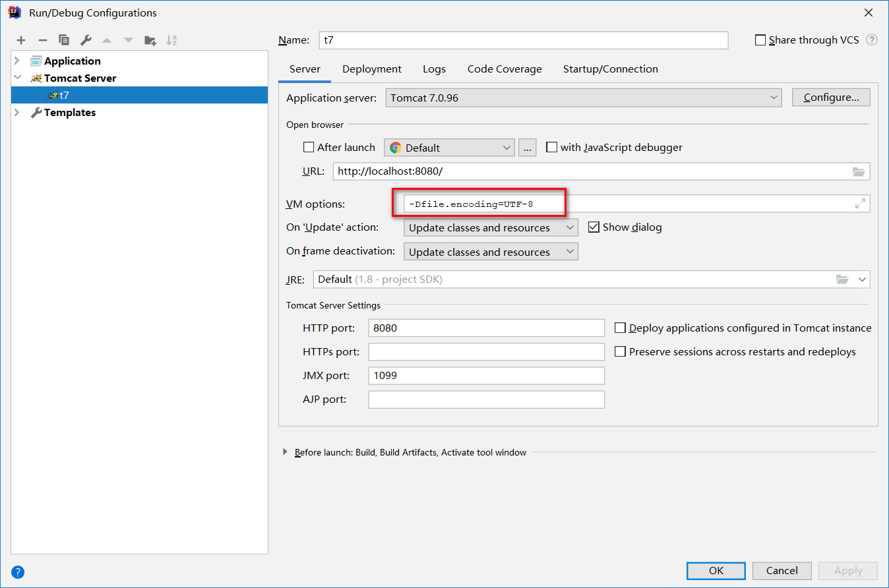Check Deploy applications configured in Tomcat instance

[x=620, y=328]
